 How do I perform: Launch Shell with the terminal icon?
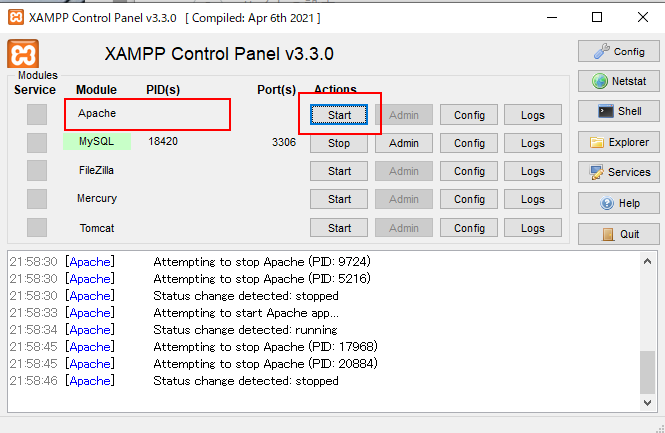pyautogui.click(x=618, y=112)
